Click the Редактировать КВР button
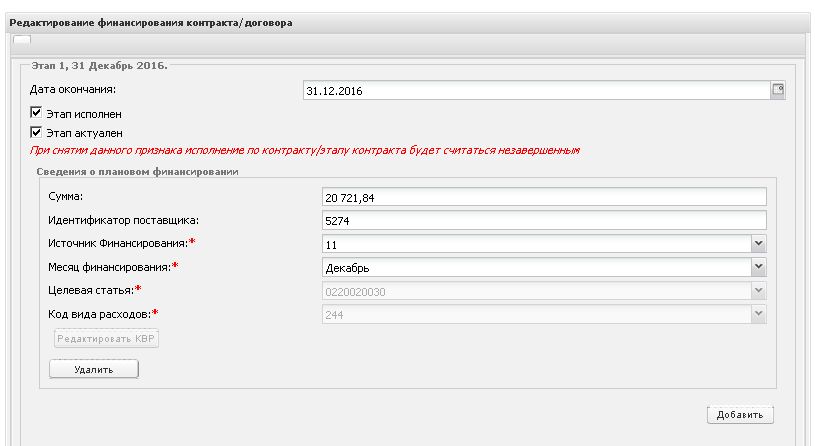This screenshot has width=815, height=446. pos(105,338)
